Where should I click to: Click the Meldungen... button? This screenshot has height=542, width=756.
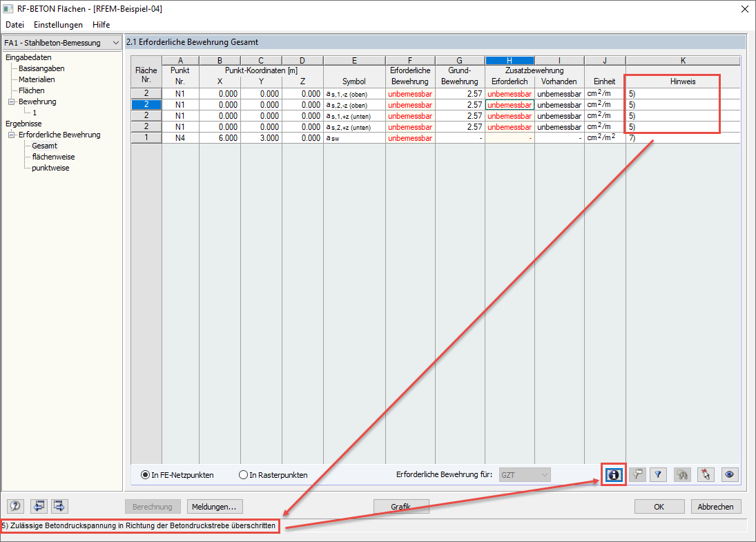coord(214,507)
